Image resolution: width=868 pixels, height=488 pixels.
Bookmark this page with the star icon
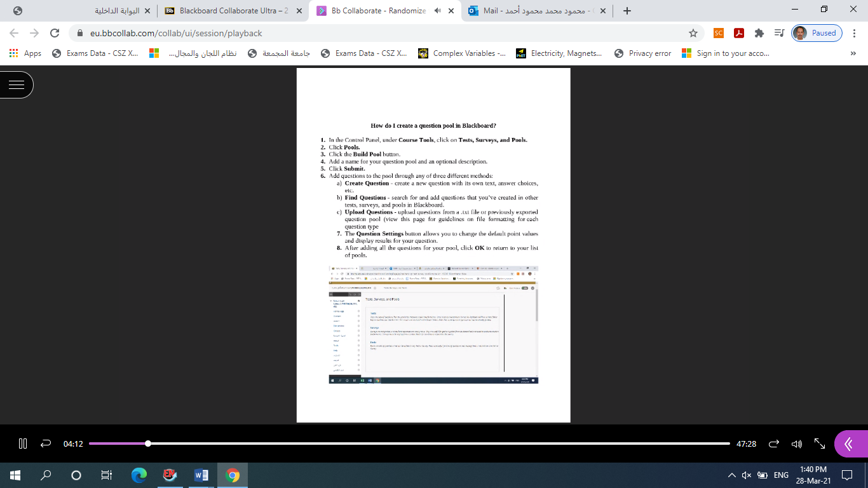click(693, 33)
